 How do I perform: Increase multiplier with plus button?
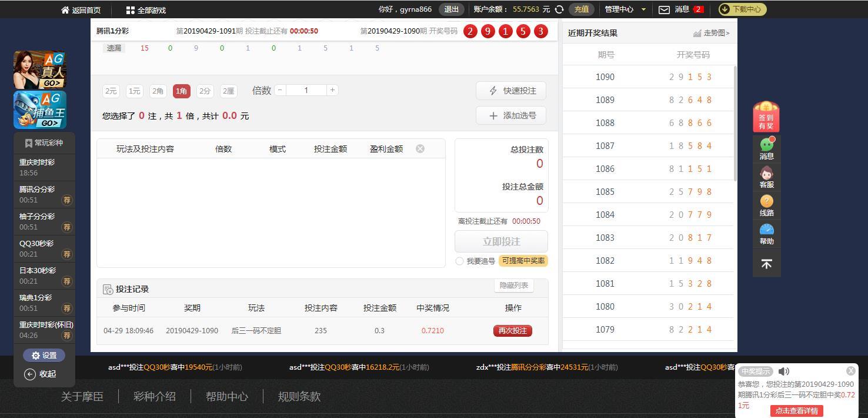tap(332, 90)
